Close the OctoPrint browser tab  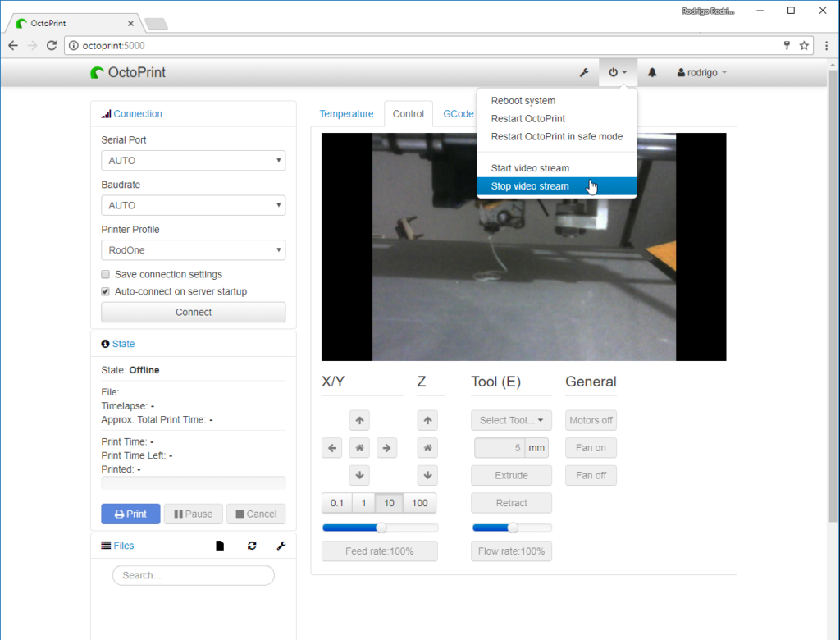tap(130, 23)
